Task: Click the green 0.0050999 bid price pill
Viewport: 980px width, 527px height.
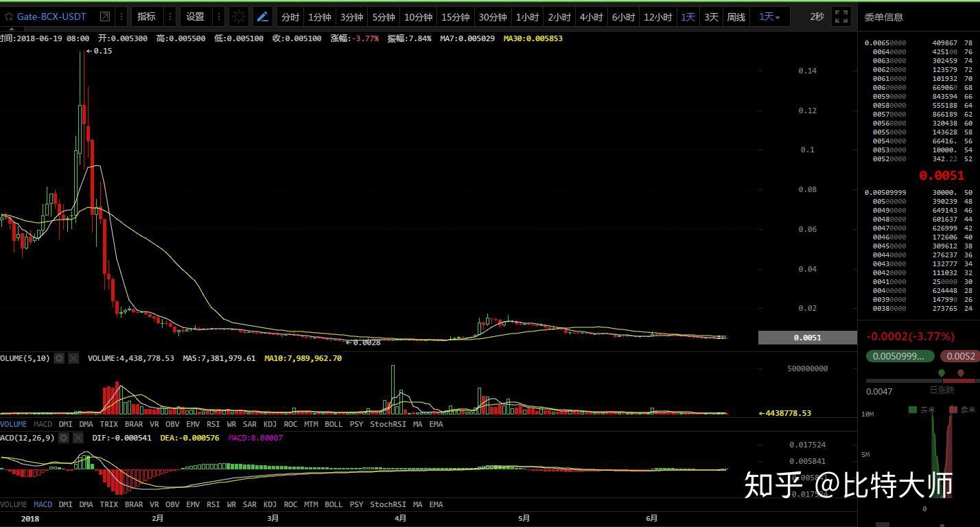Action: coord(900,356)
